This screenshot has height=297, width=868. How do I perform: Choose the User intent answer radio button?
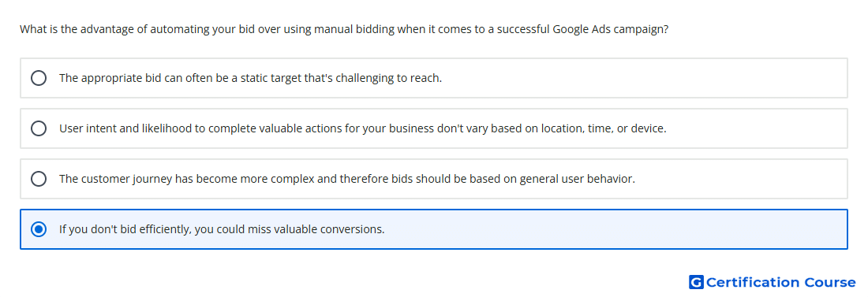[x=39, y=128]
